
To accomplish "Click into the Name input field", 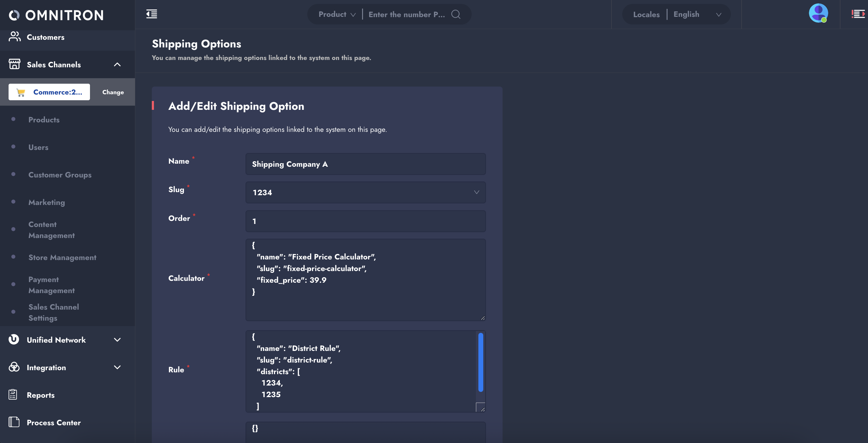I will pyautogui.click(x=365, y=164).
